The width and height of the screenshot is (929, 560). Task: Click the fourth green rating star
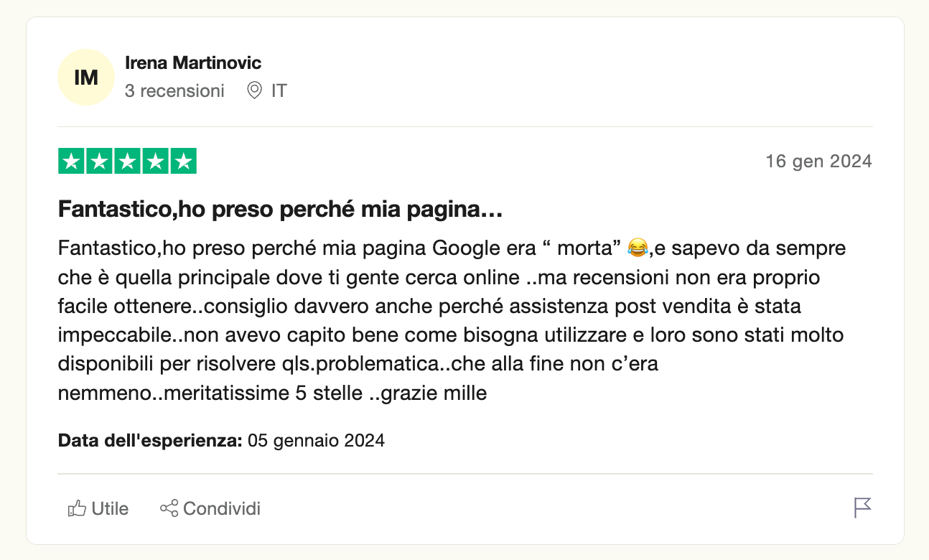click(x=155, y=162)
